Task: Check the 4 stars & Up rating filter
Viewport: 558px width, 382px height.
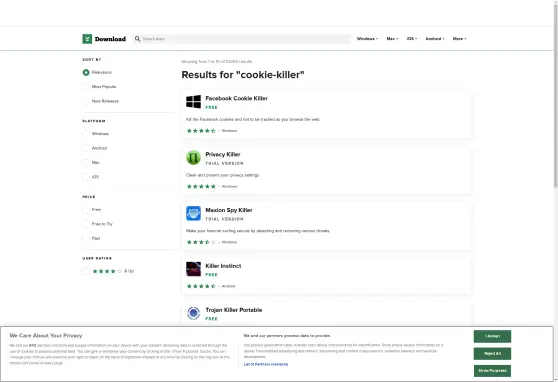Action: 86,271
